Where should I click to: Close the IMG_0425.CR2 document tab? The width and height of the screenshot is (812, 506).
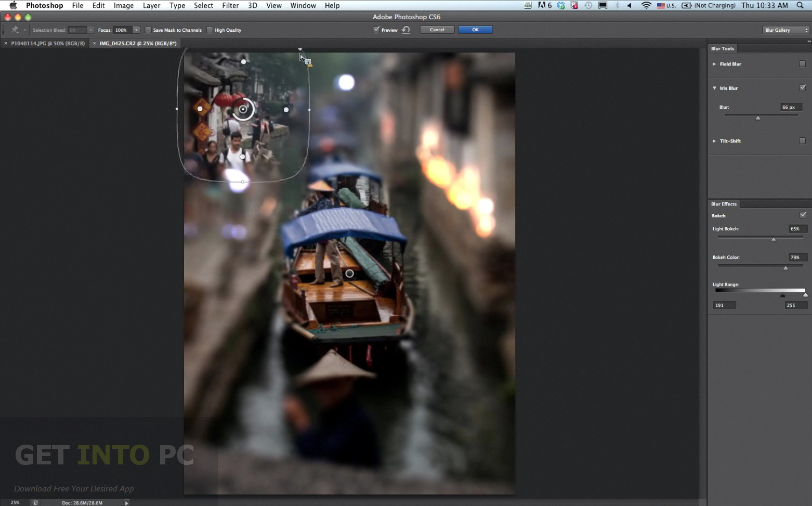point(94,44)
